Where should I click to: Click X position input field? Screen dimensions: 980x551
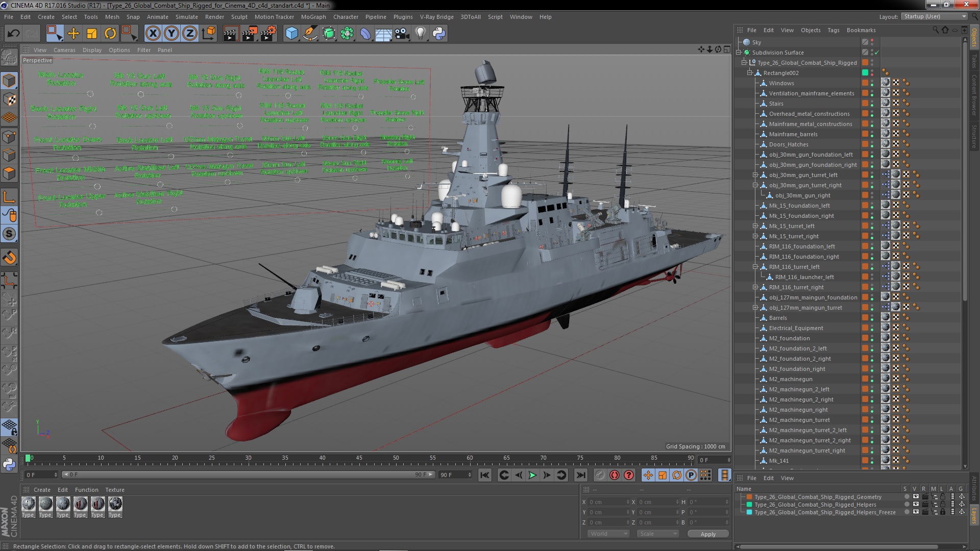(608, 502)
